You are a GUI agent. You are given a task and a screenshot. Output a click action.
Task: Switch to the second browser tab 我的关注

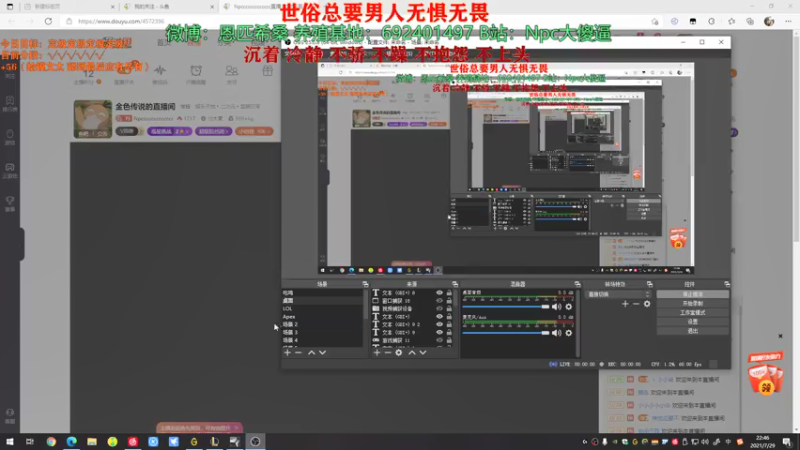tap(168, 7)
